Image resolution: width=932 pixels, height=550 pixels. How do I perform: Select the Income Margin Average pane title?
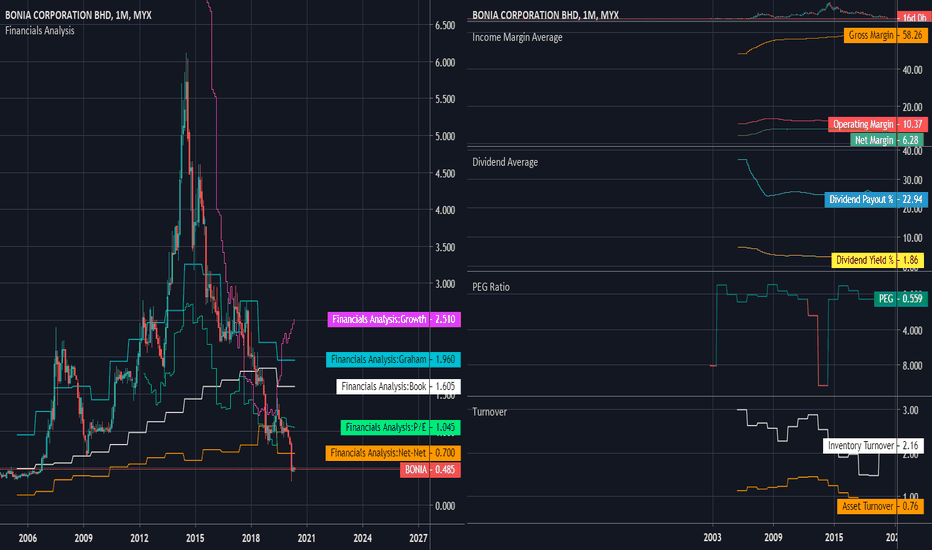coord(517,37)
